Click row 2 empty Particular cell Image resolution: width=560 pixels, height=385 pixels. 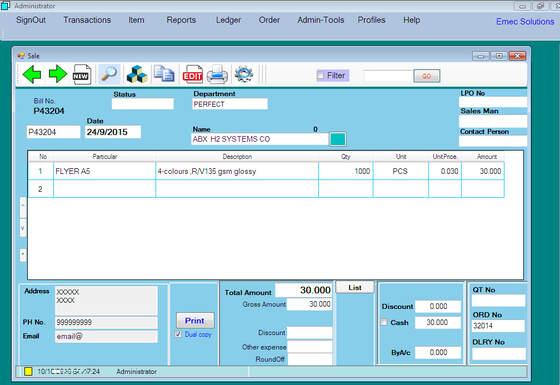pos(104,189)
